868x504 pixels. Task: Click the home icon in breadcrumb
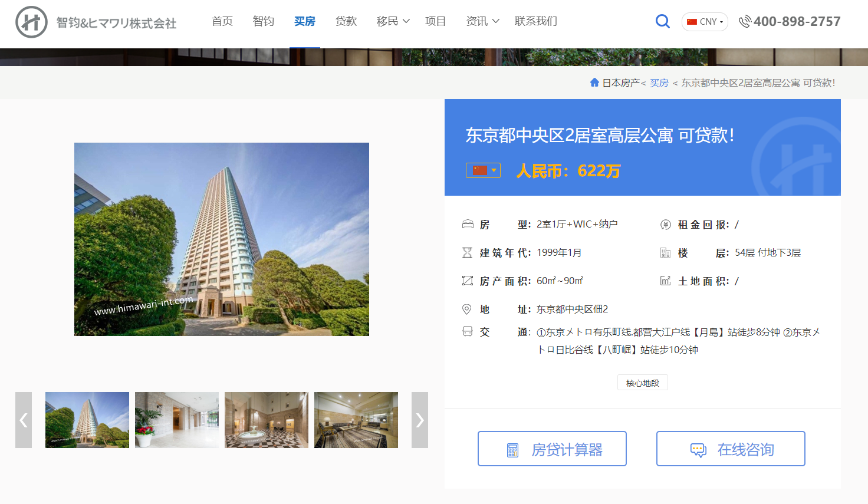[594, 83]
